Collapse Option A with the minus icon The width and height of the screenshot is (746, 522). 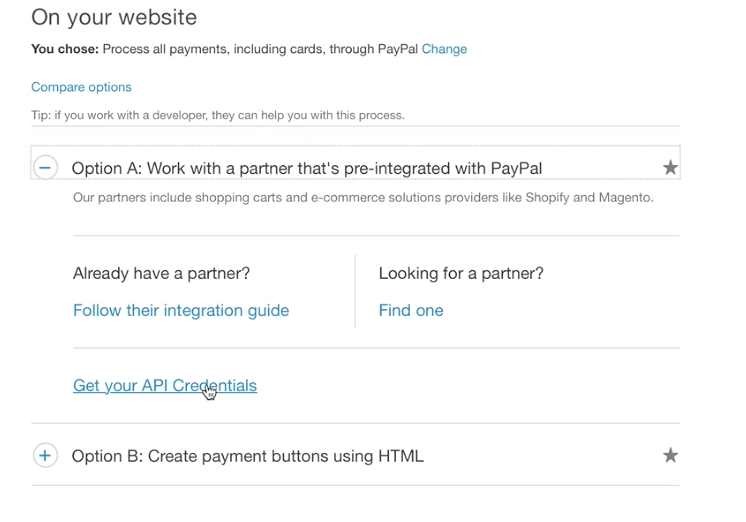point(45,168)
